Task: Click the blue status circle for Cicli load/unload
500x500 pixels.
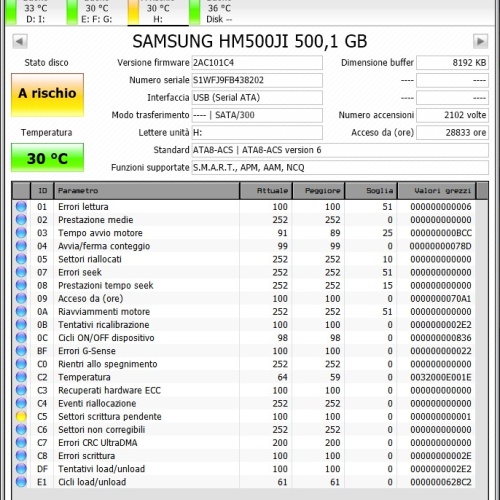Action: point(21,482)
